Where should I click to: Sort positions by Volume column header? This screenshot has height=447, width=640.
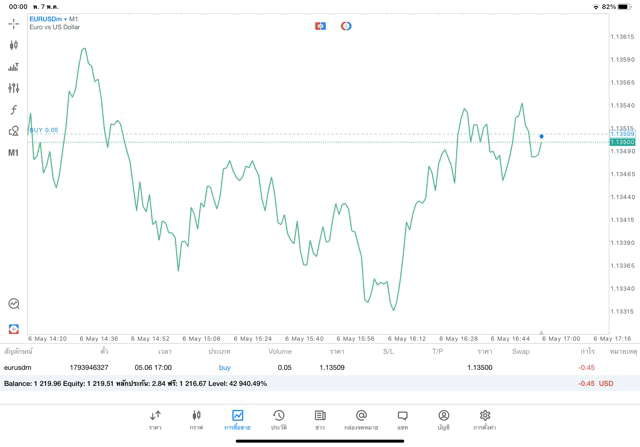[280, 352]
